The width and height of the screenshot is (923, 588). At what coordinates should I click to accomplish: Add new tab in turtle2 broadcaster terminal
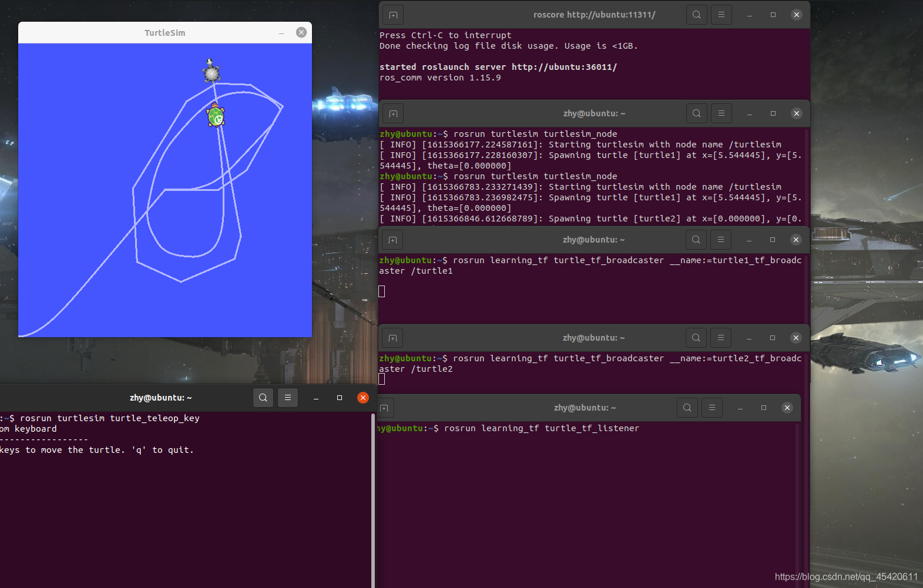pyautogui.click(x=392, y=338)
